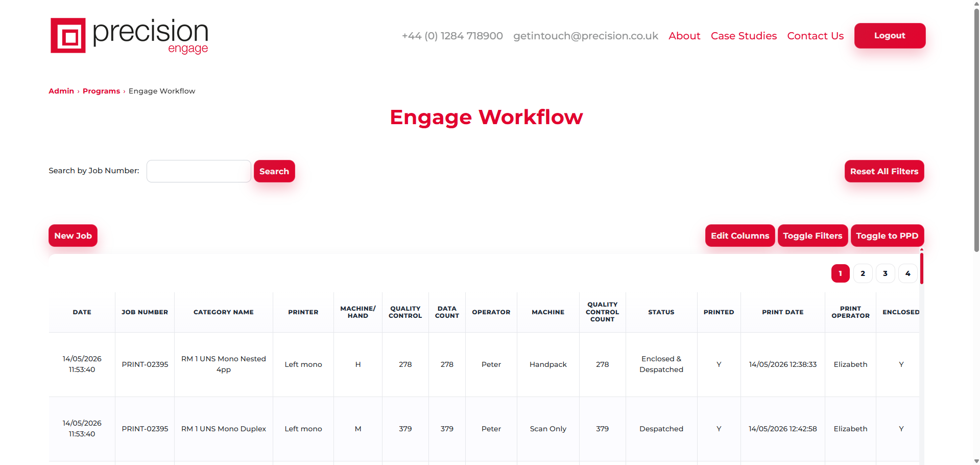Image resolution: width=980 pixels, height=465 pixels.
Task: Click the 'Scan Only' machine cell
Action: [548, 429]
